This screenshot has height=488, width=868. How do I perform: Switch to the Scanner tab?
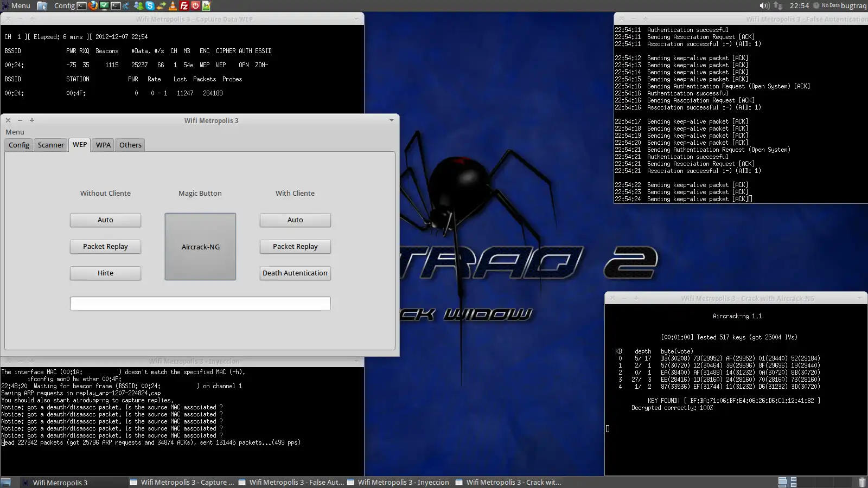tap(51, 145)
